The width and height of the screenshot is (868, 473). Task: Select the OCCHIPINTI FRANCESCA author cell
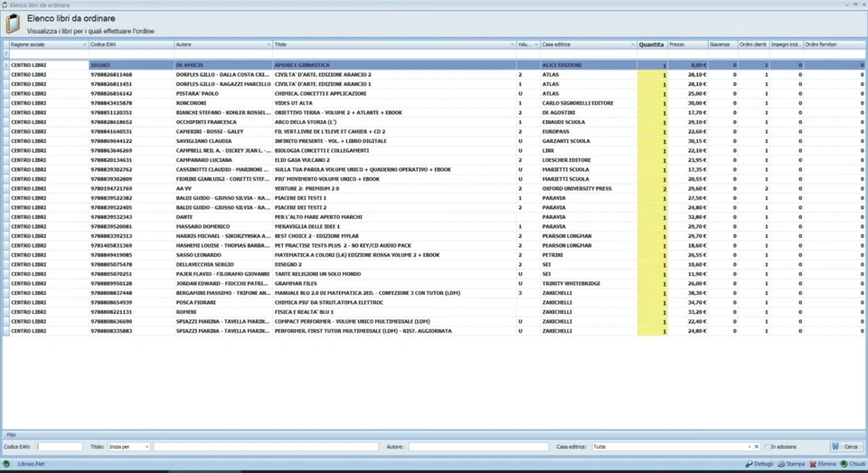222,122
